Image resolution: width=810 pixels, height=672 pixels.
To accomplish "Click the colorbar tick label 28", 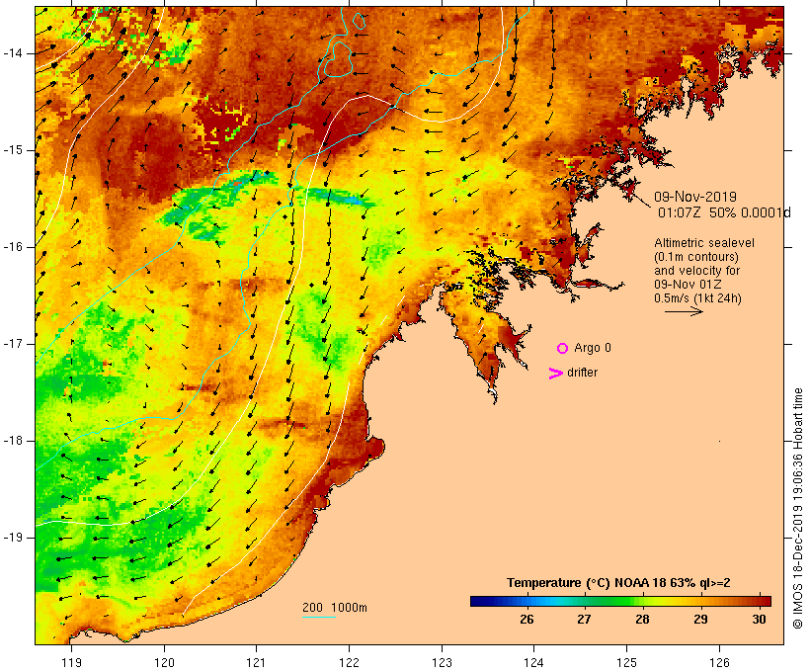I will 642,620.
